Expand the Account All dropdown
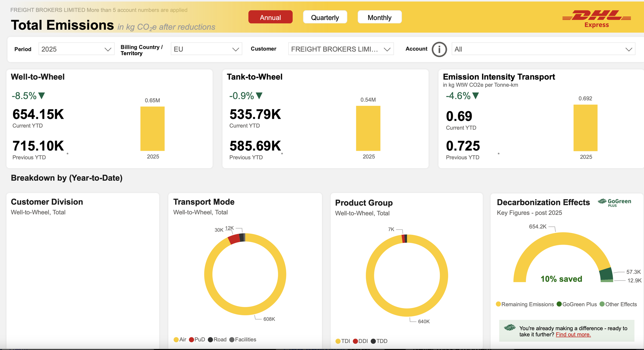The height and width of the screenshot is (350, 644). coord(543,49)
